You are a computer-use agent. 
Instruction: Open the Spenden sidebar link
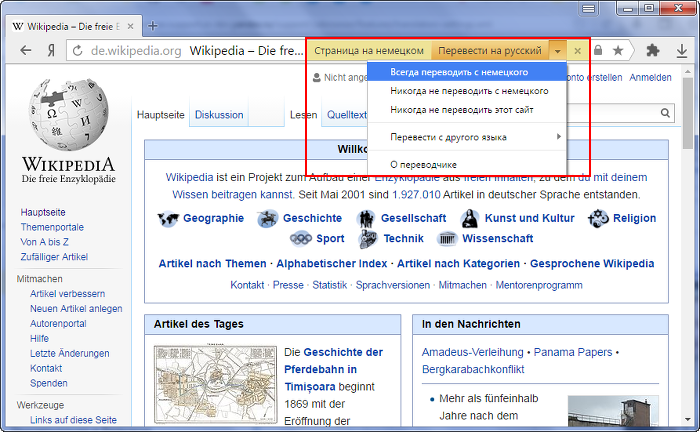49,383
